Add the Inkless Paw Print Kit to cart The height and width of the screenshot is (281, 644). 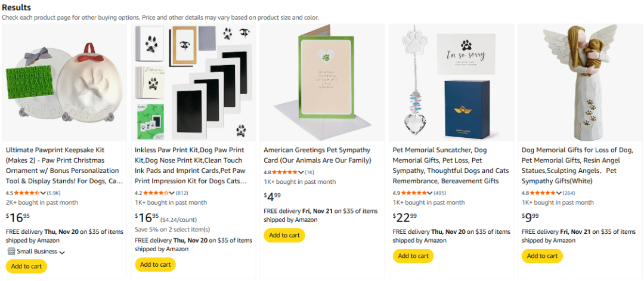pyautogui.click(x=155, y=264)
